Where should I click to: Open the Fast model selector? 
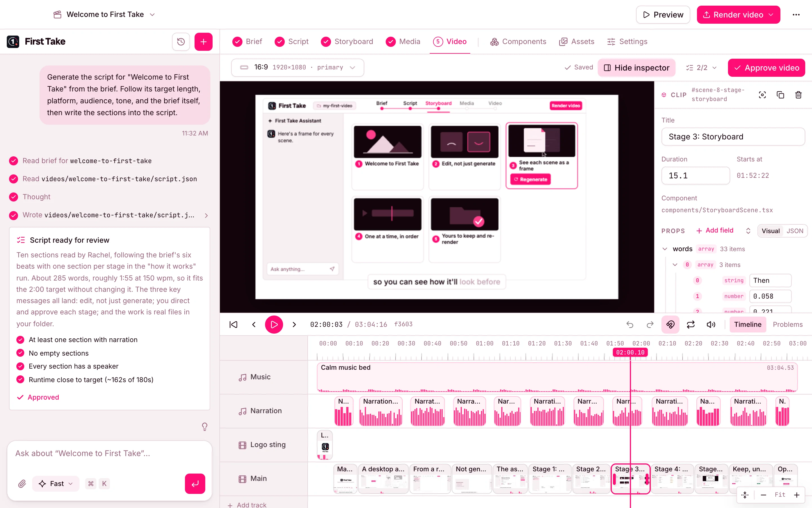coord(56,483)
